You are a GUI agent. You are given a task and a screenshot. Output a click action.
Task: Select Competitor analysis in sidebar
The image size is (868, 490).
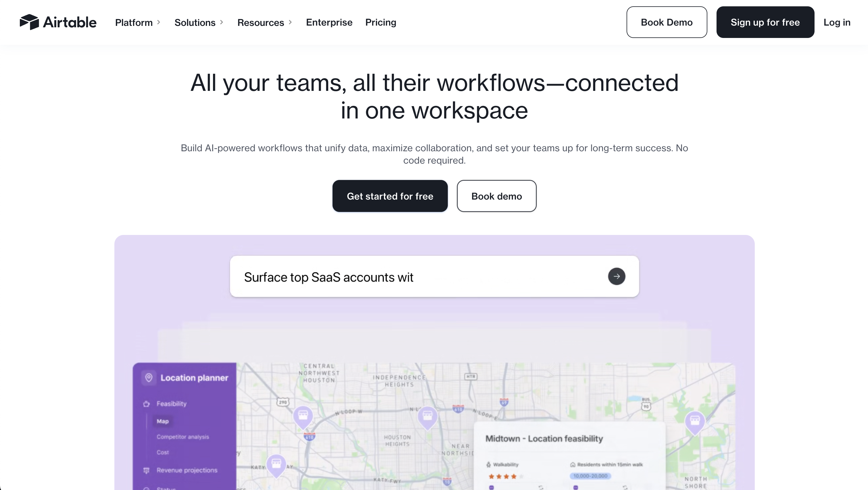[183, 437]
